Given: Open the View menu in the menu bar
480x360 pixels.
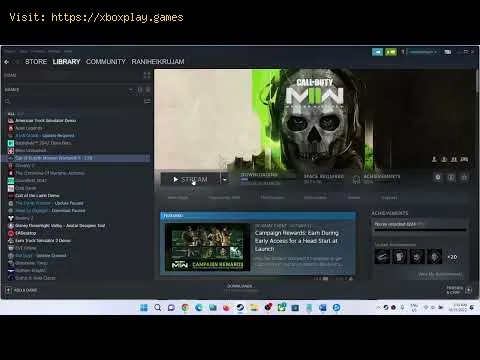Looking at the screenshot, I should (24, 51).
